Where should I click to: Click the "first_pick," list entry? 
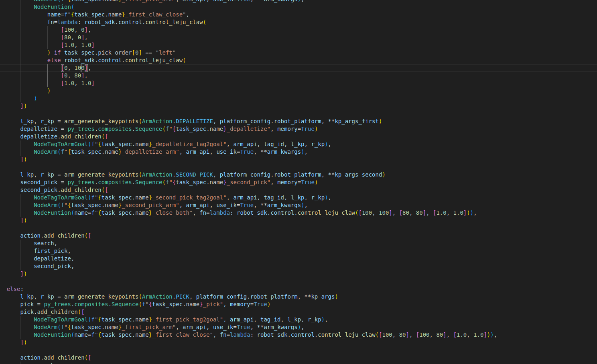click(52, 251)
